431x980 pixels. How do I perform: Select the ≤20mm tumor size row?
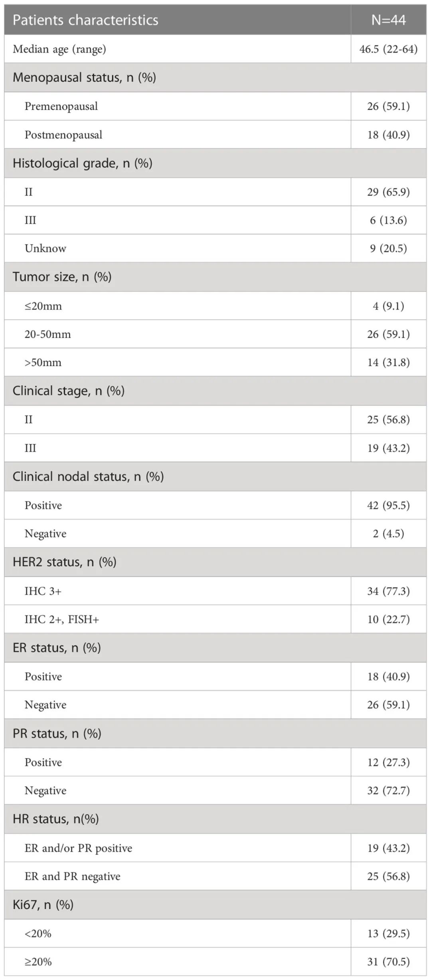click(x=43, y=306)
